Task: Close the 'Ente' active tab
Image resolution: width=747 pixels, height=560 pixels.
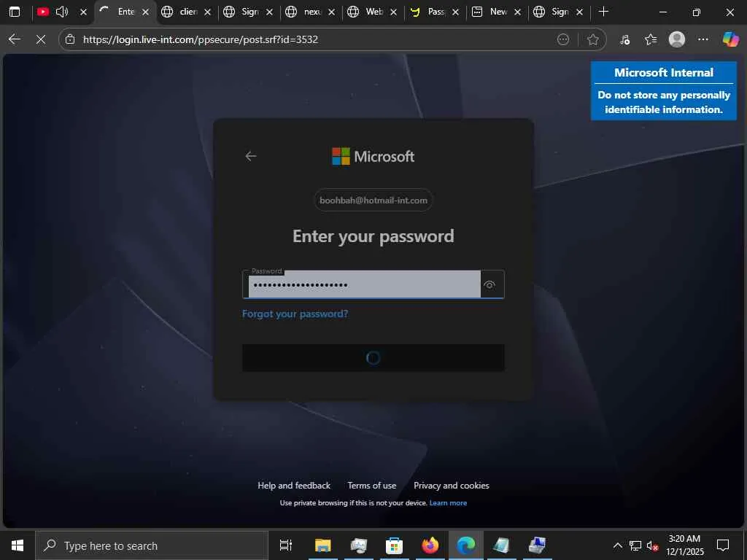Action: point(146,12)
